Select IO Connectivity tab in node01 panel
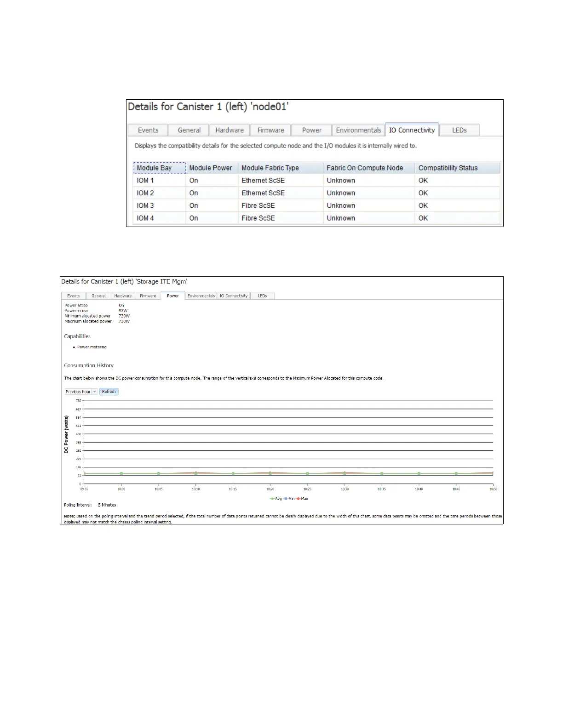The height and width of the screenshot is (728, 563). 412,130
